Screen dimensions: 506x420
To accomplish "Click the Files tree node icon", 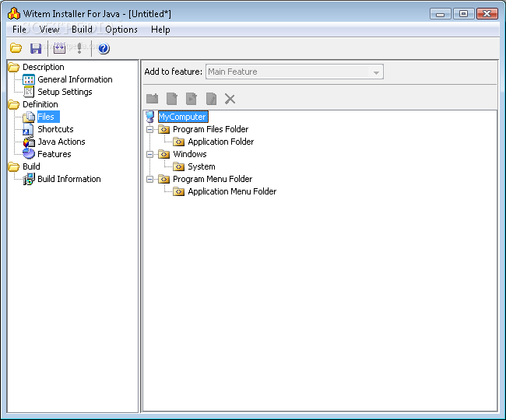I will (x=29, y=117).
